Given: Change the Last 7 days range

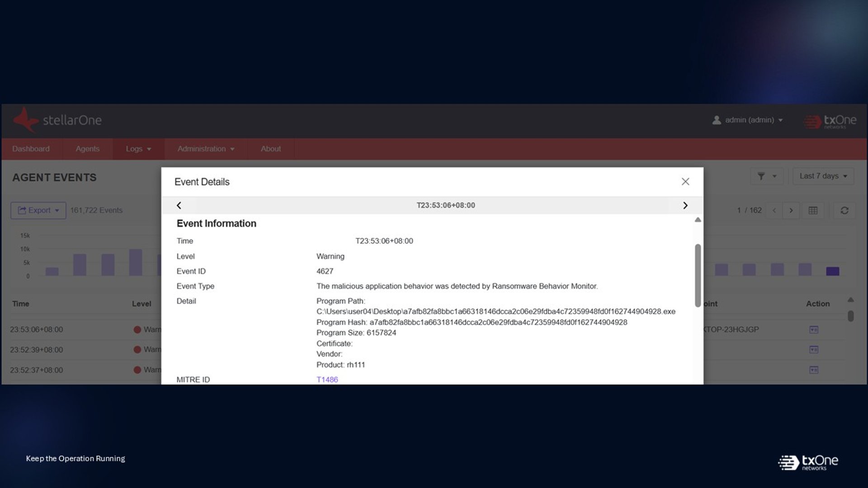Looking at the screenshot, I should [823, 176].
